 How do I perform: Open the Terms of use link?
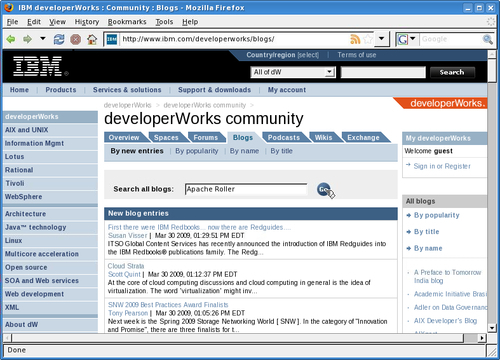pos(357,55)
